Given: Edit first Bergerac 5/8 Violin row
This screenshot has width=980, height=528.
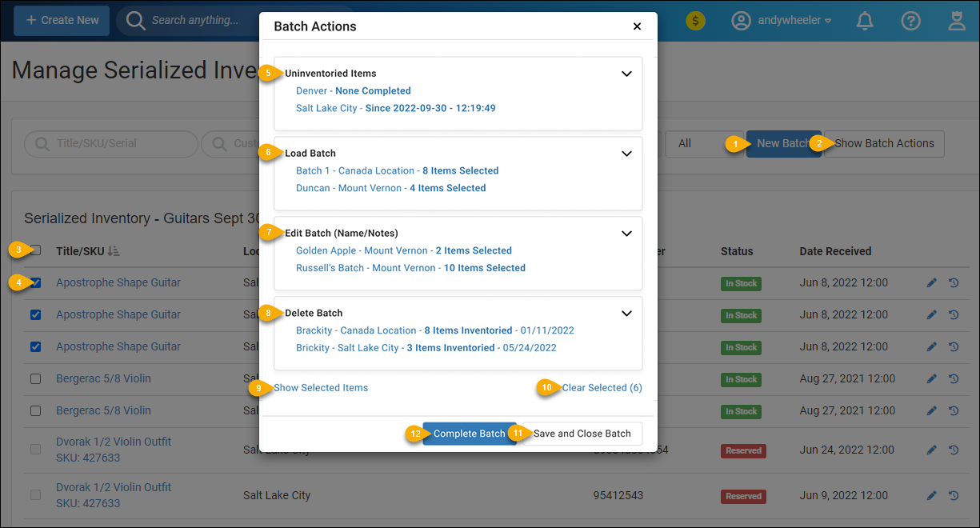Looking at the screenshot, I should (931, 379).
